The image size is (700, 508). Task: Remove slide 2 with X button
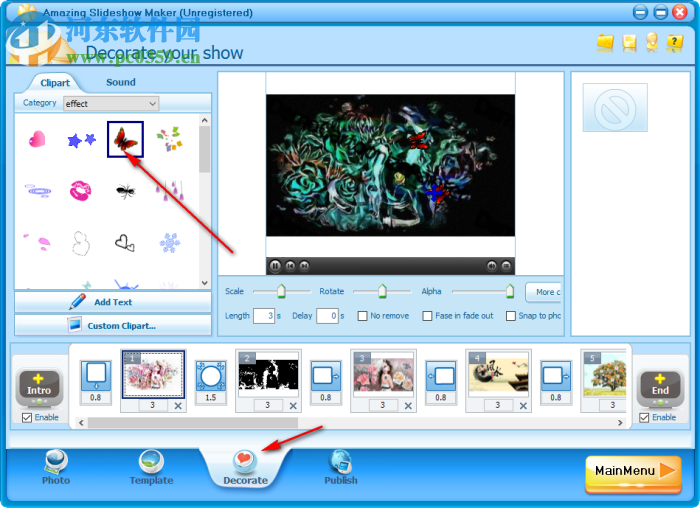(x=293, y=406)
